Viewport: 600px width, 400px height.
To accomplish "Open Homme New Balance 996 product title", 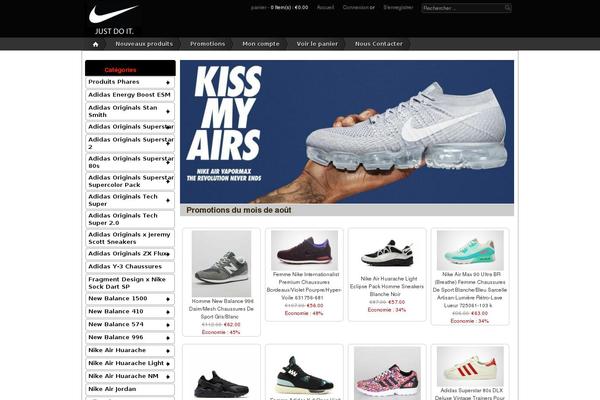I will pyautogui.click(x=222, y=309).
